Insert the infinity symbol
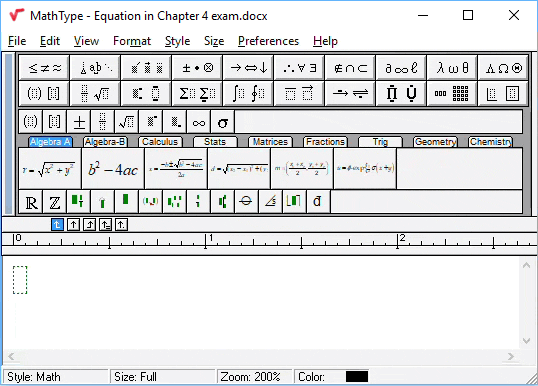The height and width of the screenshot is (386, 538). [x=199, y=122]
